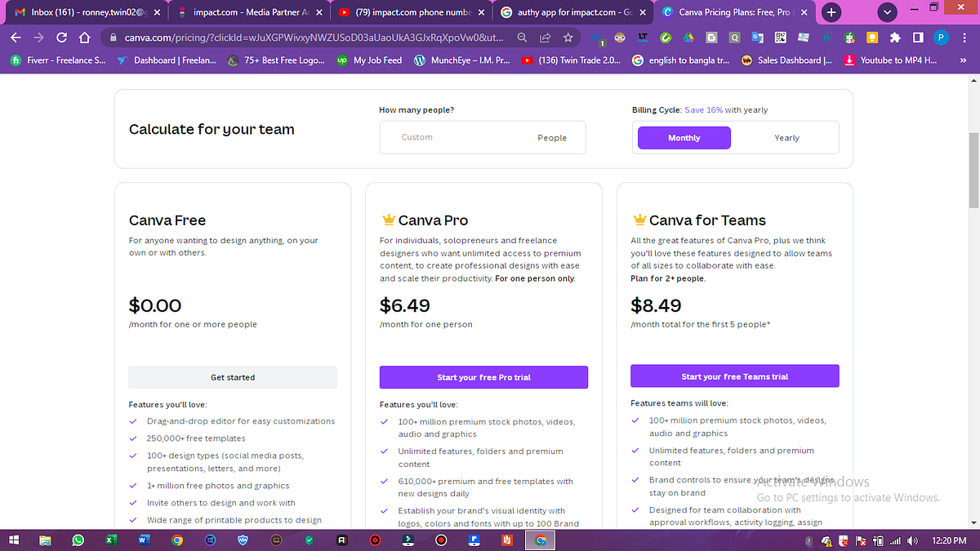Click the Get started button under Canva Free
The width and height of the screenshot is (980, 551).
232,377
